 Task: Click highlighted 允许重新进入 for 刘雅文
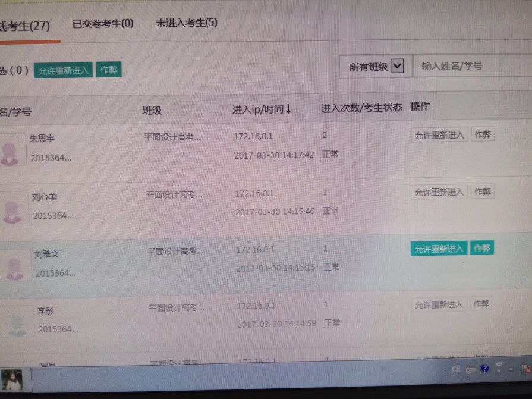pos(439,249)
